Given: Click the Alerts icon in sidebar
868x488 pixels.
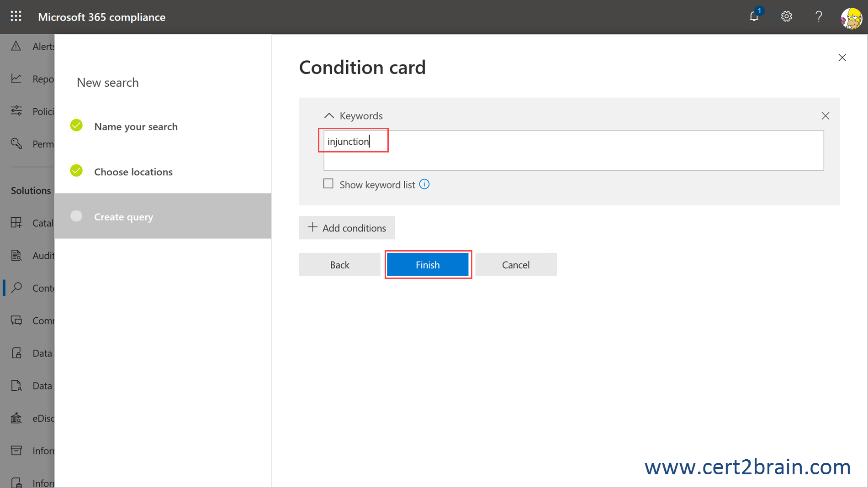Looking at the screenshot, I should (16, 46).
